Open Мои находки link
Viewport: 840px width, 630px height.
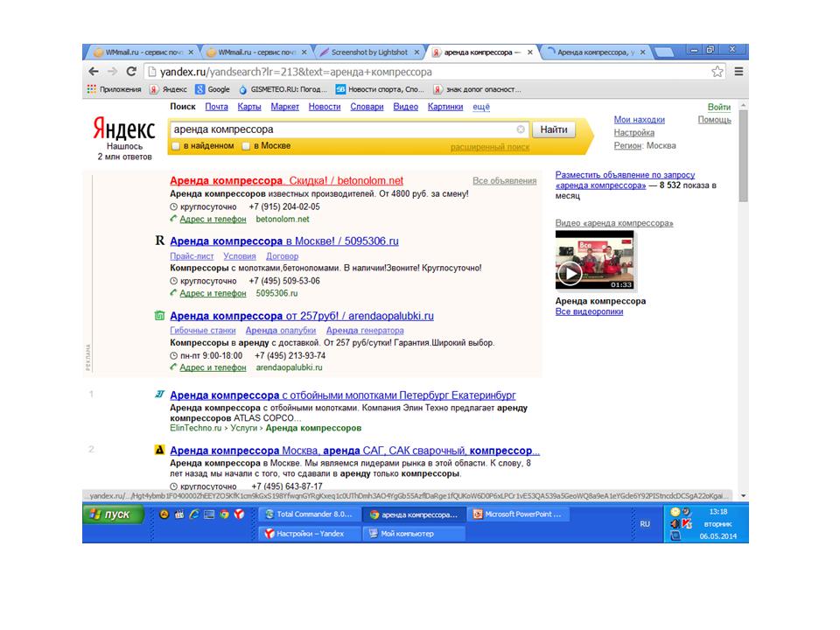(x=639, y=120)
